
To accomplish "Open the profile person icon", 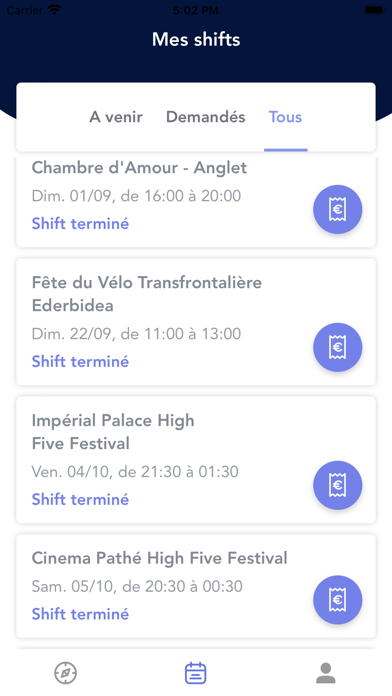I will [326, 673].
